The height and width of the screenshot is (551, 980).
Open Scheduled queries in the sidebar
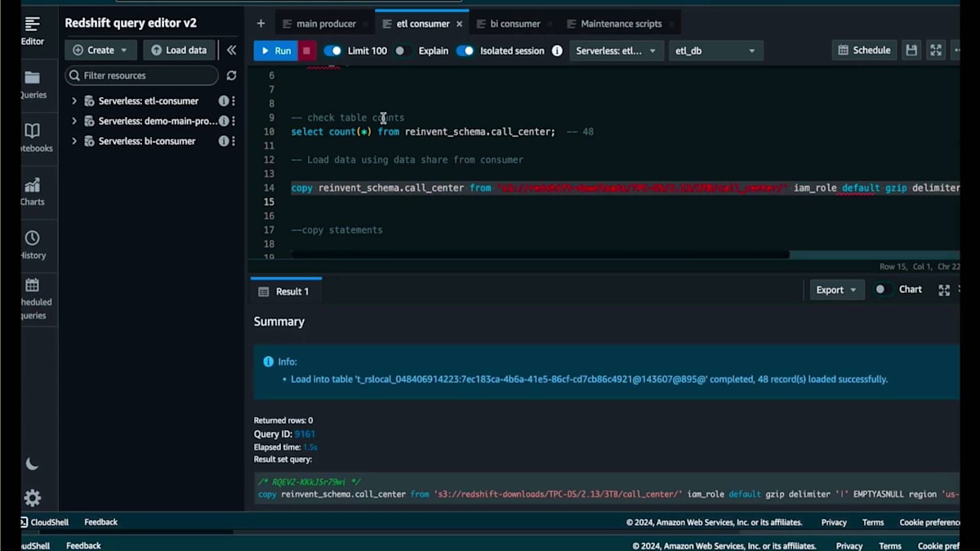pyautogui.click(x=33, y=299)
